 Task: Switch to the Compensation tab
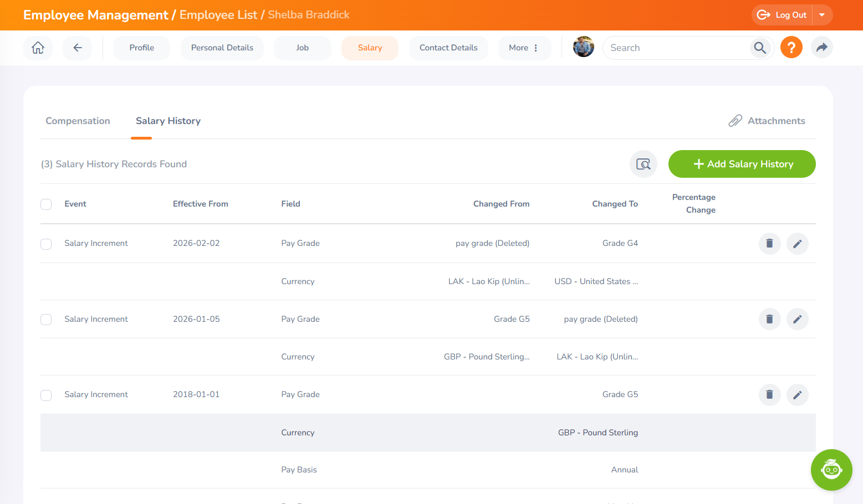(78, 121)
